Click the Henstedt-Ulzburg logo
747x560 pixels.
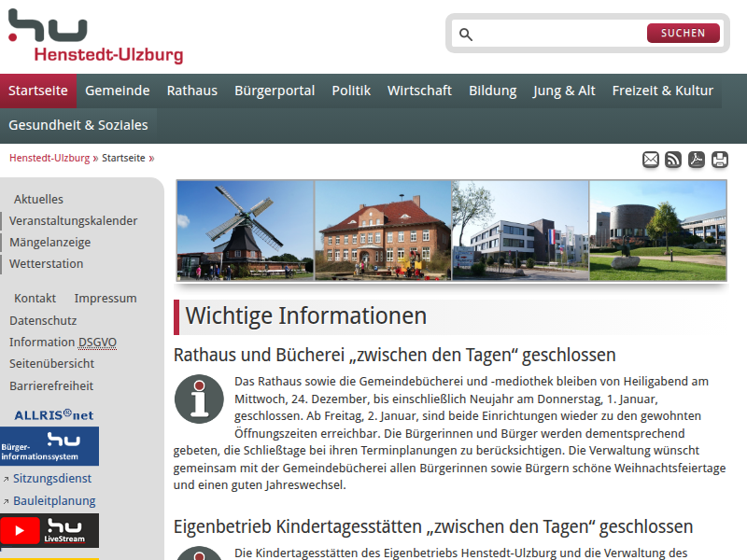(x=94, y=37)
